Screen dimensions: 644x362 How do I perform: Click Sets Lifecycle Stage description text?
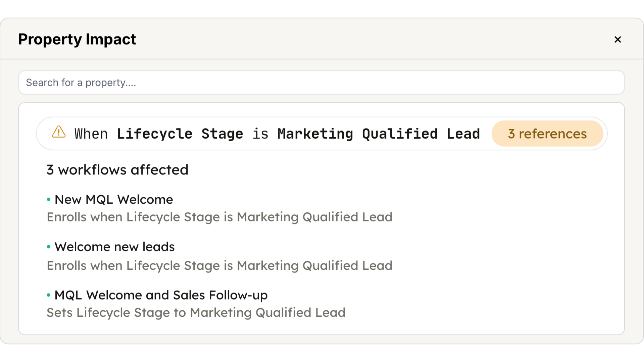pos(196,313)
